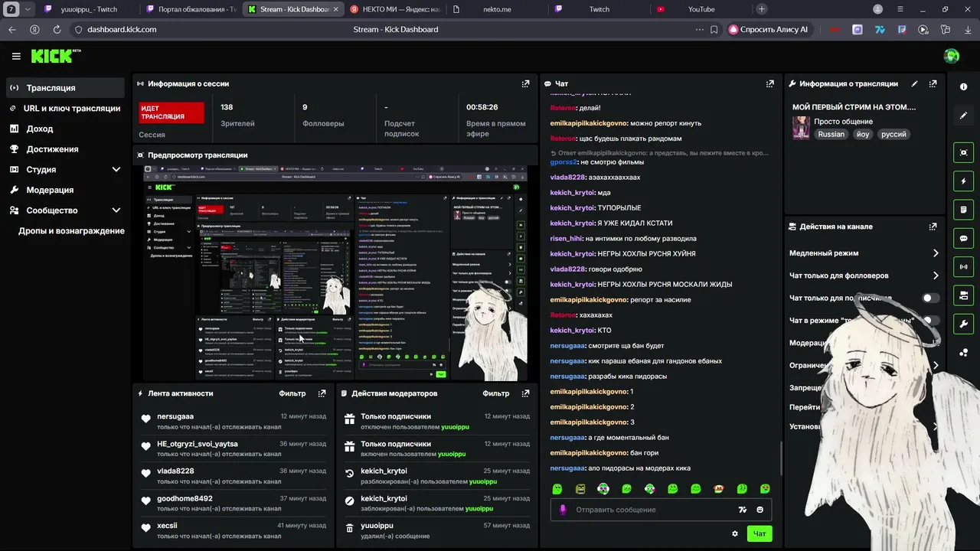
Task: Open Чат только для фолловеров options chevron
Action: [x=935, y=275]
